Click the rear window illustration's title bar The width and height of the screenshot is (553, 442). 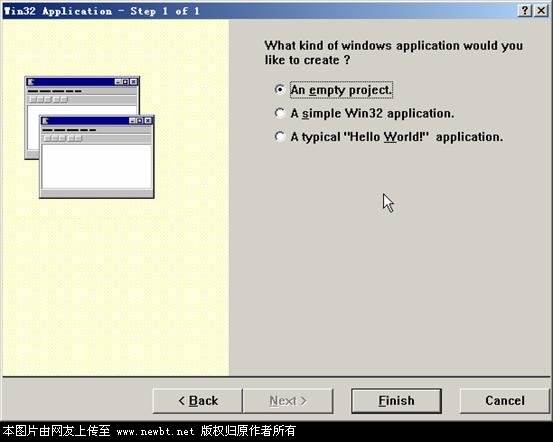[82, 82]
